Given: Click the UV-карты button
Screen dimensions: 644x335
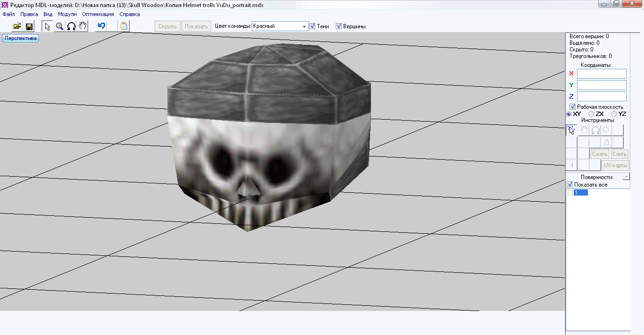Looking at the screenshot, I should [615, 165].
